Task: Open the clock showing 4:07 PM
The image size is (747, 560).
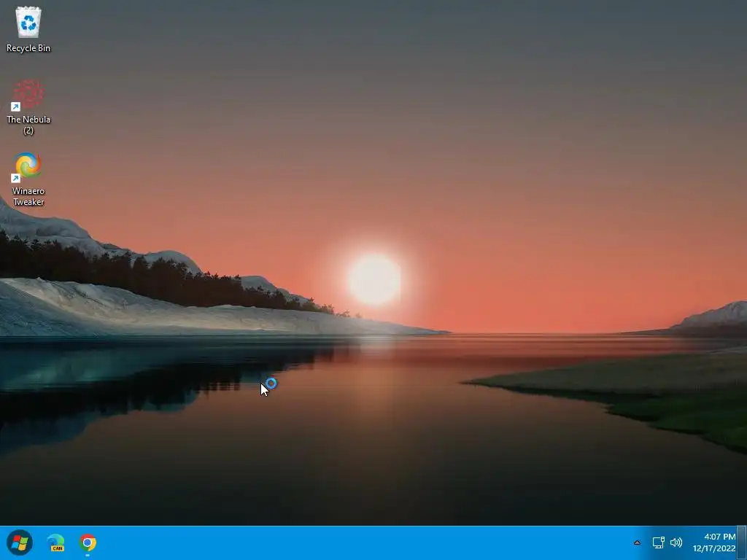Action: click(x=713, y=542)
